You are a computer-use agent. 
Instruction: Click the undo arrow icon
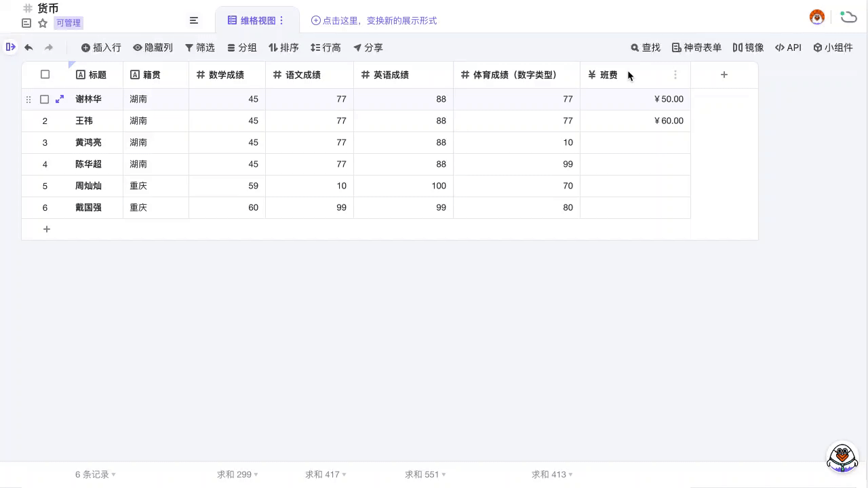pos(28,47)
